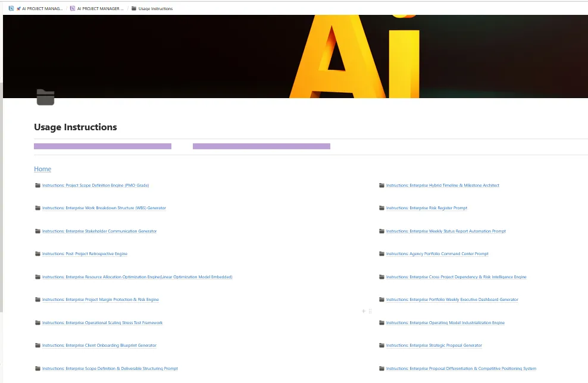Viewport: 588px width, 383px height.
Task: Select the Usage Instructions breadcrumb item
Action: coord(155,8)
